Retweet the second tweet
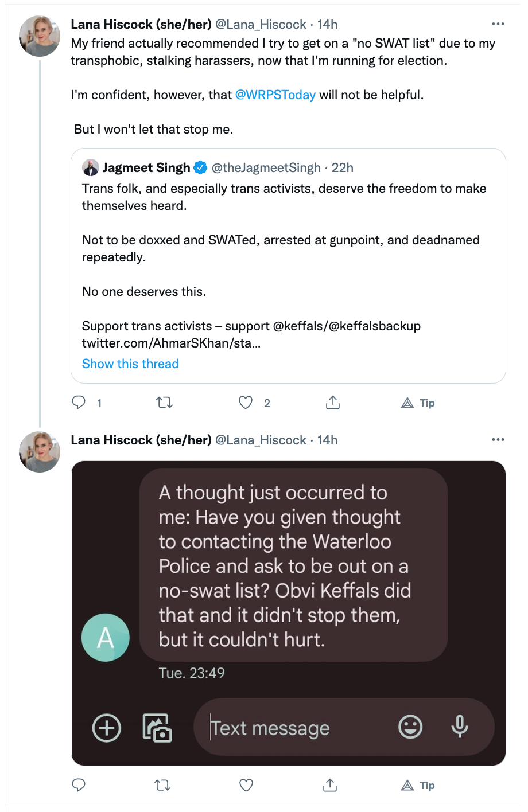This screenshot has width=528, height=812. click(x=163, y=785)
